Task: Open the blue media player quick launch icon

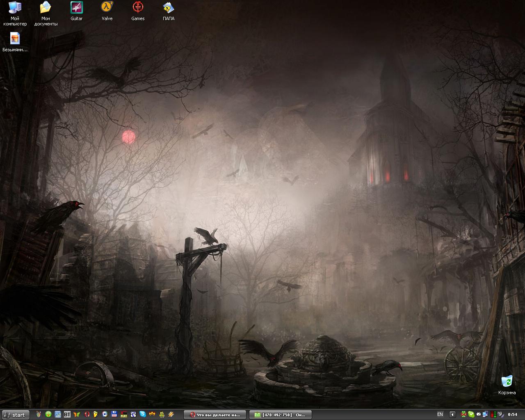Action: [105, 414]
